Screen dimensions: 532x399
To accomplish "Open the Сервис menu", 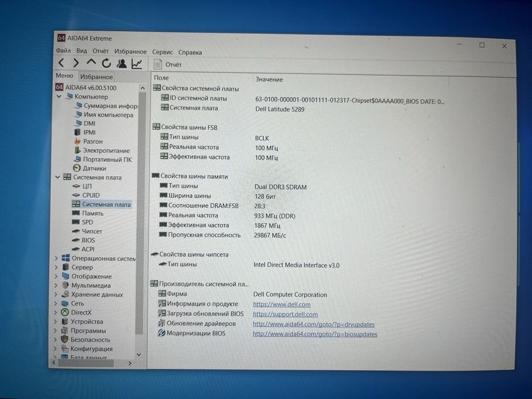I will (162, 52).
